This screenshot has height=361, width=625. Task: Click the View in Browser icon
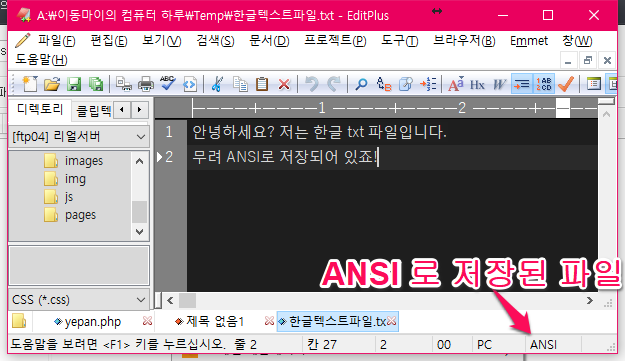[190, 84]
